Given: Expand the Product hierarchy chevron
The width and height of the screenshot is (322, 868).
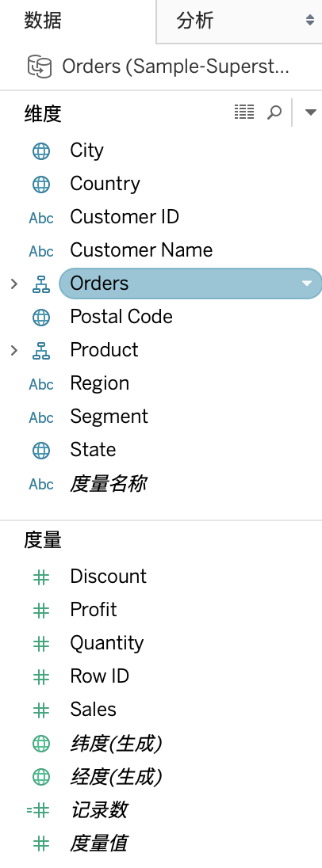Looking at the screenshot, I should (14, 350).
